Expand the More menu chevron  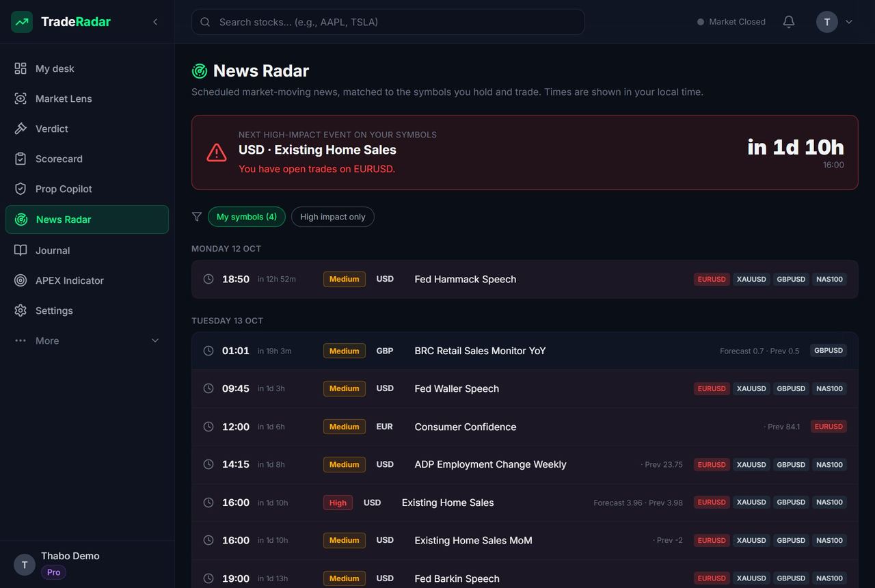click(x=155, y=340)
